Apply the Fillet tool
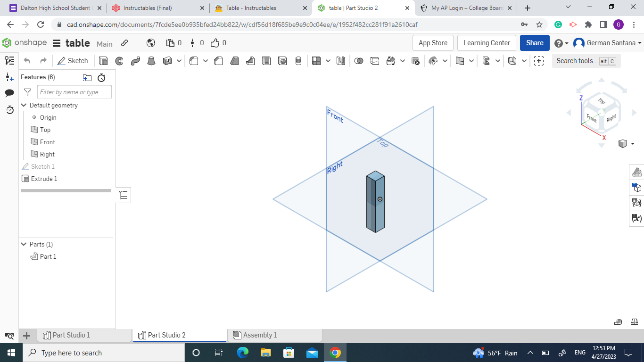The height and width of the screenshot is (362, 644). [194, 60]
